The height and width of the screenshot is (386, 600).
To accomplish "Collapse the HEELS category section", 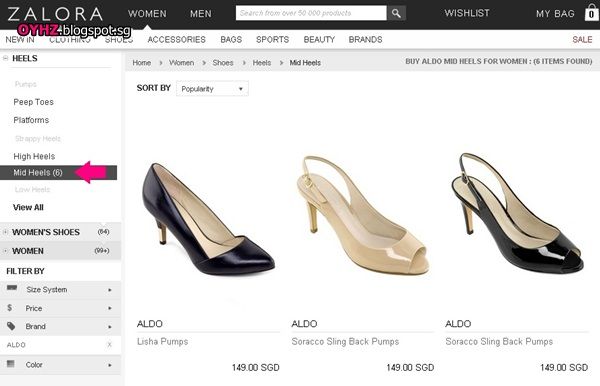I will coord(5,59).
